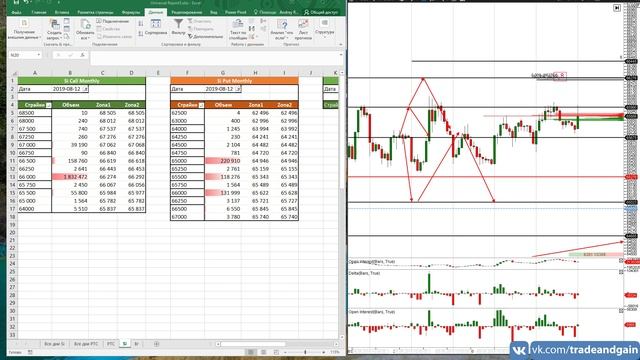The height and width of the screenshot is (360, 640).
Task: Click the Delta indicator panel settings icon
Action: point(621,271)
